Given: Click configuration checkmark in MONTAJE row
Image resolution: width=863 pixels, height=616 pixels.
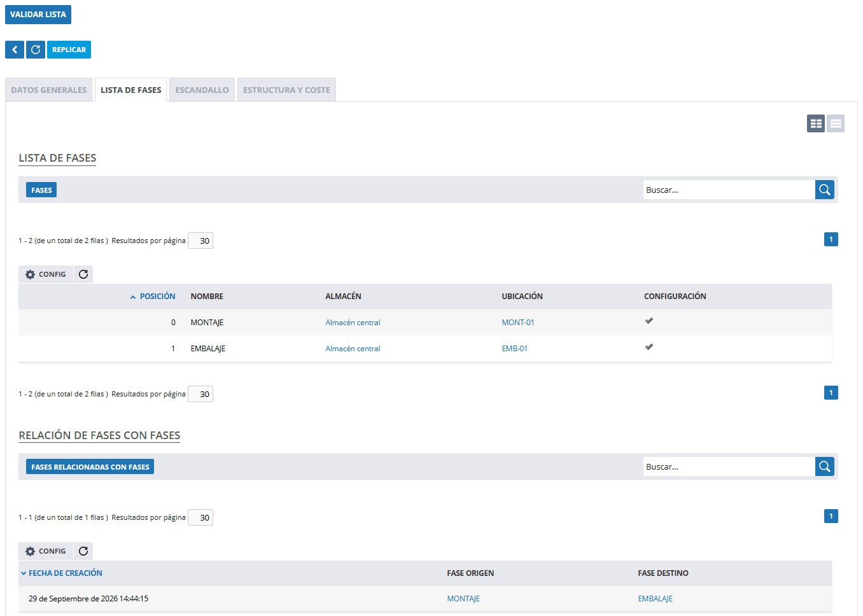Looking at the screenshot, I should click(x=649, y=321).
